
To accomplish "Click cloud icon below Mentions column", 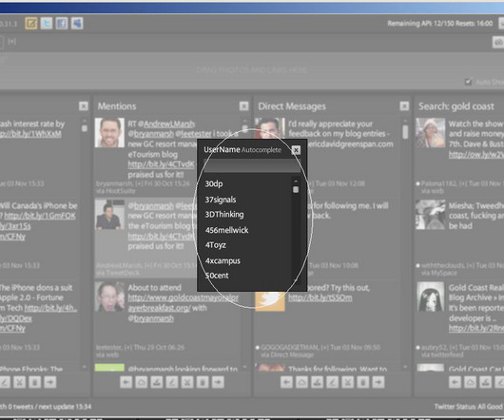I will 142,382.
